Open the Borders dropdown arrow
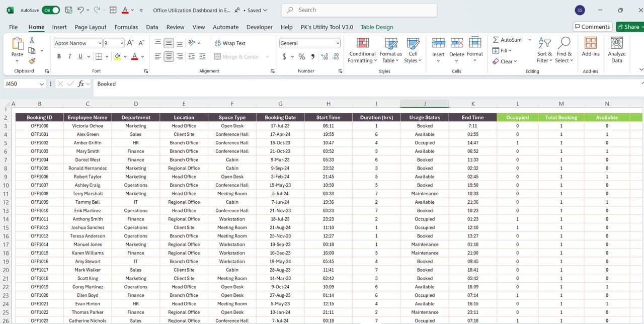 click(107, 57)
